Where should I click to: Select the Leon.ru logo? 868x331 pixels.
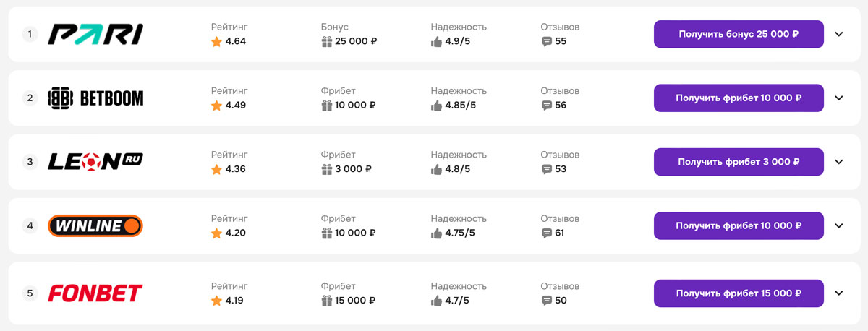coord(95,161)
